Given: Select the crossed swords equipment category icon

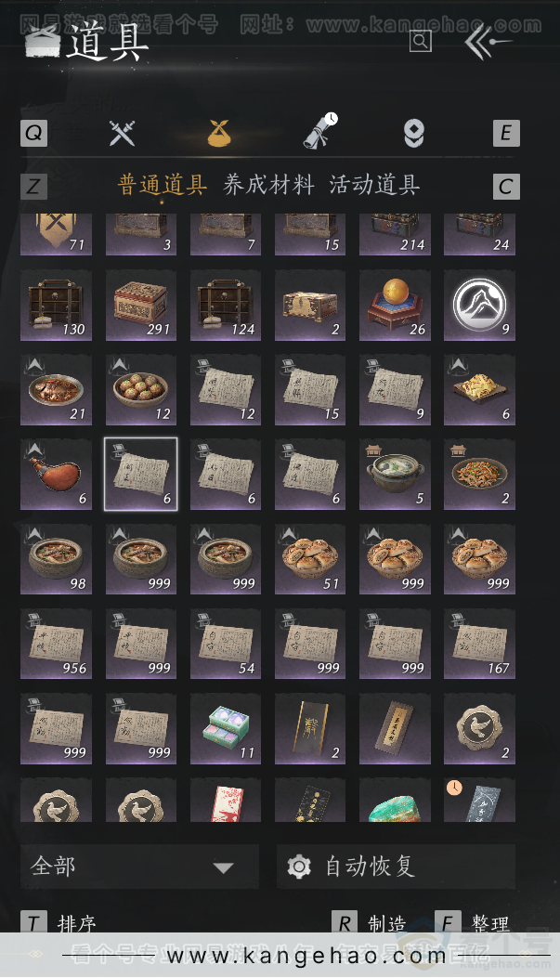Looking at the screenshot, I should pos(122,133).
